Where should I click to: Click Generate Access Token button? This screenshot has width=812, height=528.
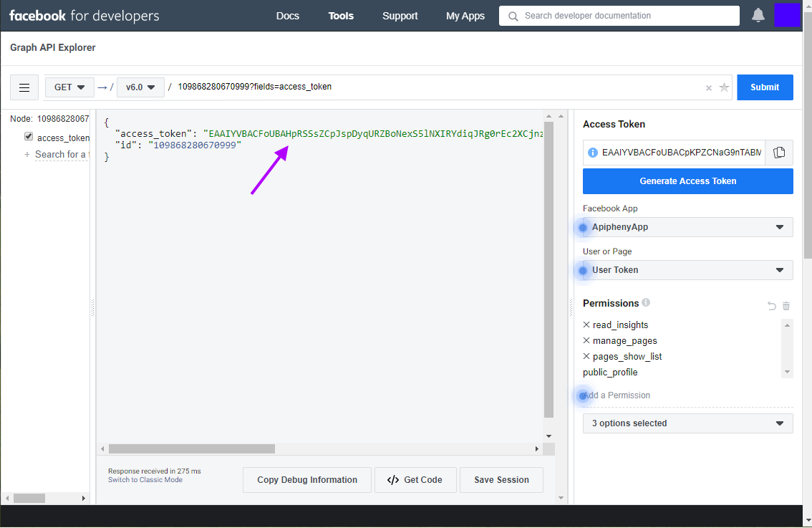tap(687, 181)
